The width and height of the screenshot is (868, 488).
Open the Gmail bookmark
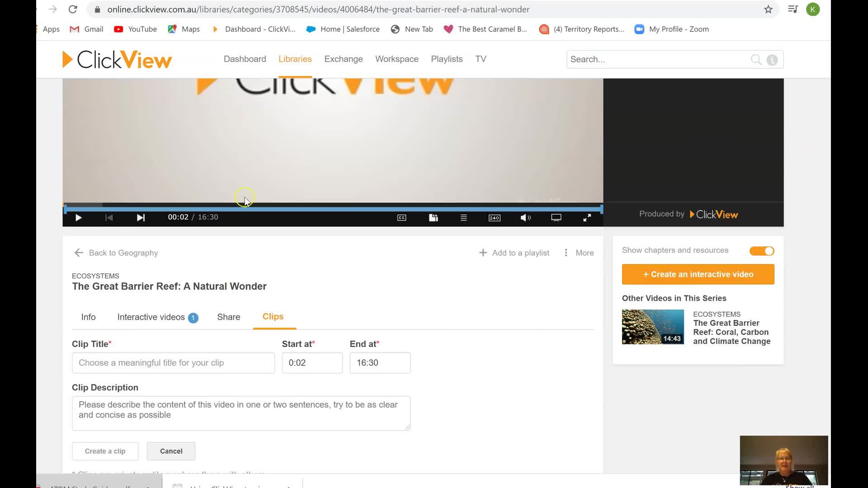click(x=86, y=29)
